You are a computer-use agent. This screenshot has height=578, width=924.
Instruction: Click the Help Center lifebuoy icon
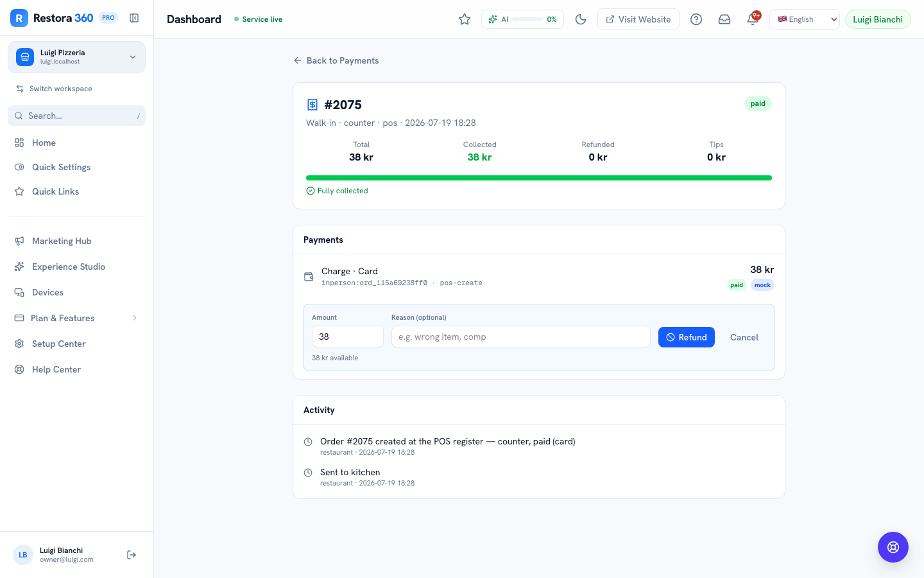point(19,369)
